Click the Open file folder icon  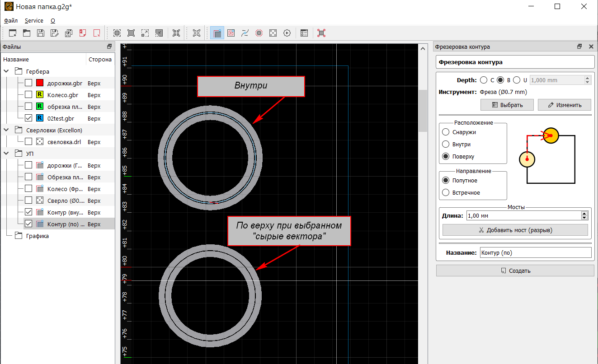27,33
